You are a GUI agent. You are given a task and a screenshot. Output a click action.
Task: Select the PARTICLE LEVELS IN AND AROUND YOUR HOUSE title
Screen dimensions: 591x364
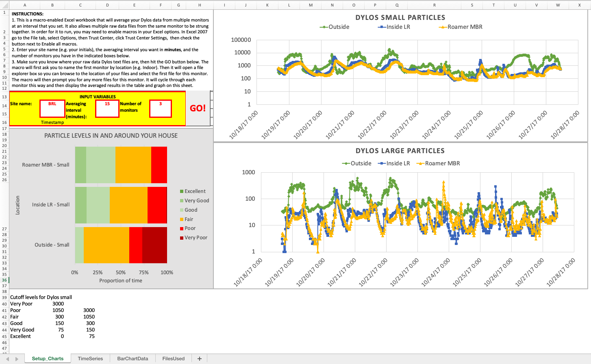111,136
